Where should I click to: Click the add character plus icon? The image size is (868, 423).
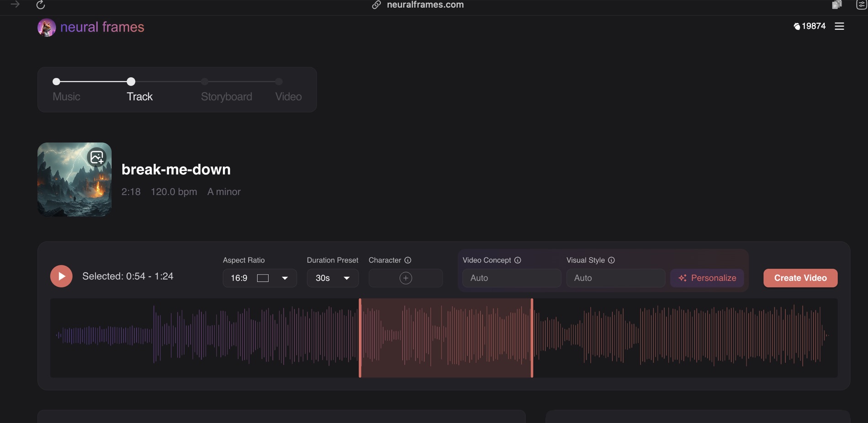click(406, 278)
